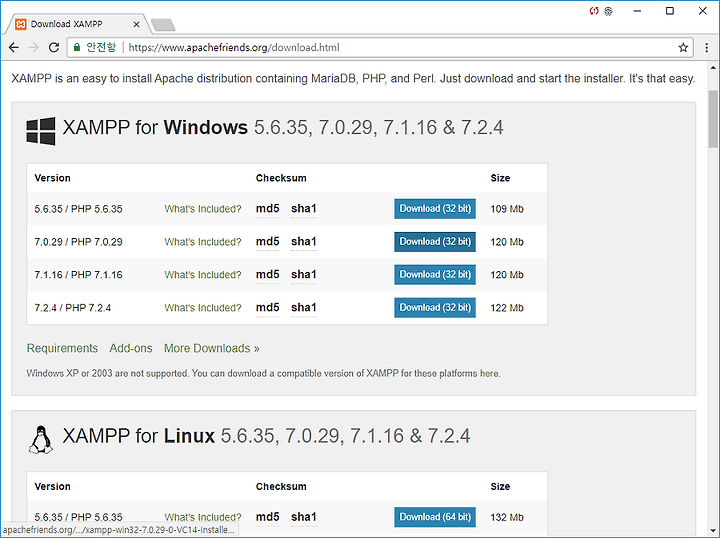Click the green secure padlock icon
This screenshot has width=720, height=538.
[x=77, y=47]
